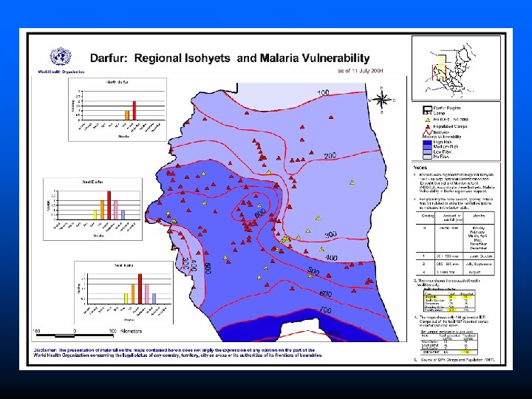532x399 pixels.
Task: Click the 'High Risk' legend label
Action: pyautogui.click(x=443, y=143)
